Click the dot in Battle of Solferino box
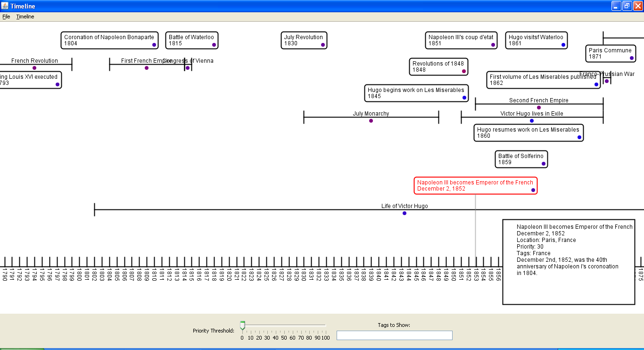This screenshot has width=644, height=350. (544, 164)
